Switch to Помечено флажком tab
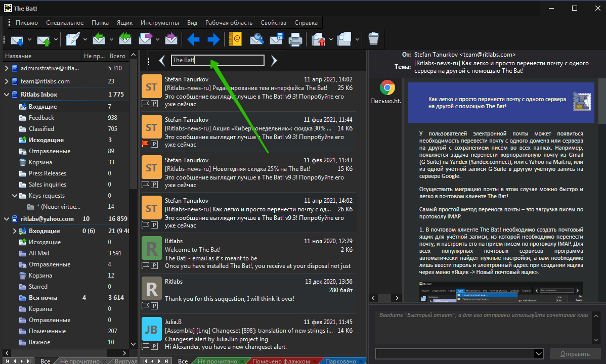The width and height of the screenshot is (606, 364). (x=281, y=361)
